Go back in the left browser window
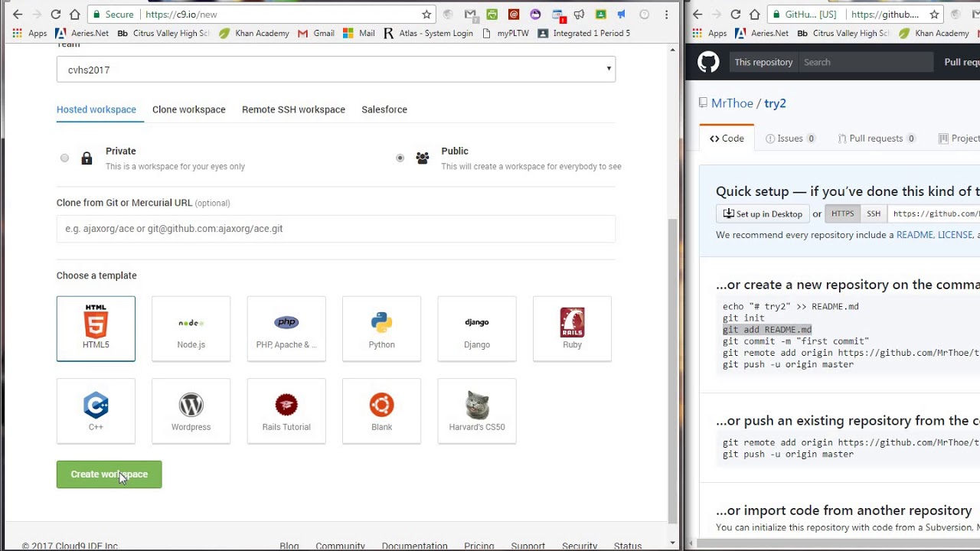 click(18, 14)
